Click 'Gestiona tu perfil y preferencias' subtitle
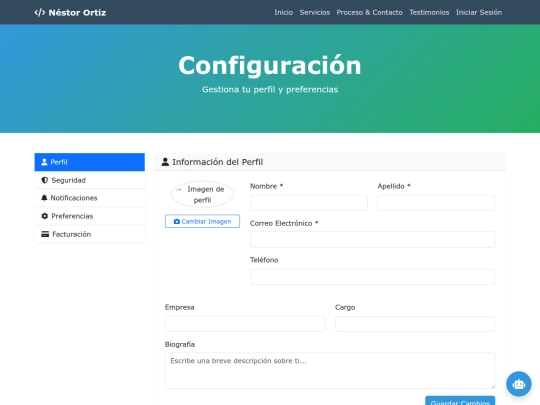 [x=270, y=90]
